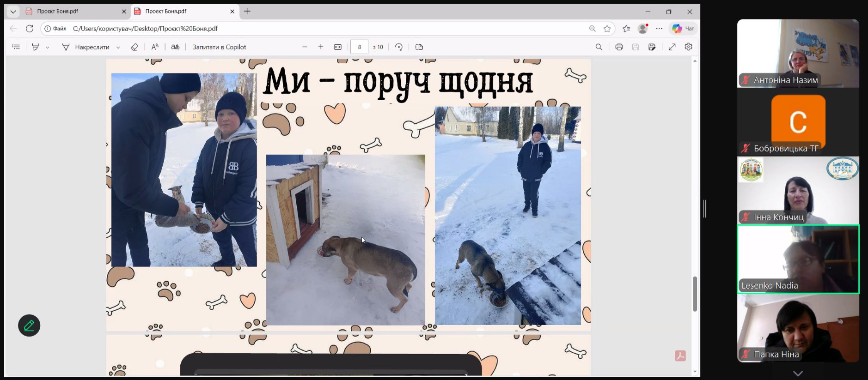
Task: Activate the read aloud icon
Action: pyautogui.click(x=155, y=47)
